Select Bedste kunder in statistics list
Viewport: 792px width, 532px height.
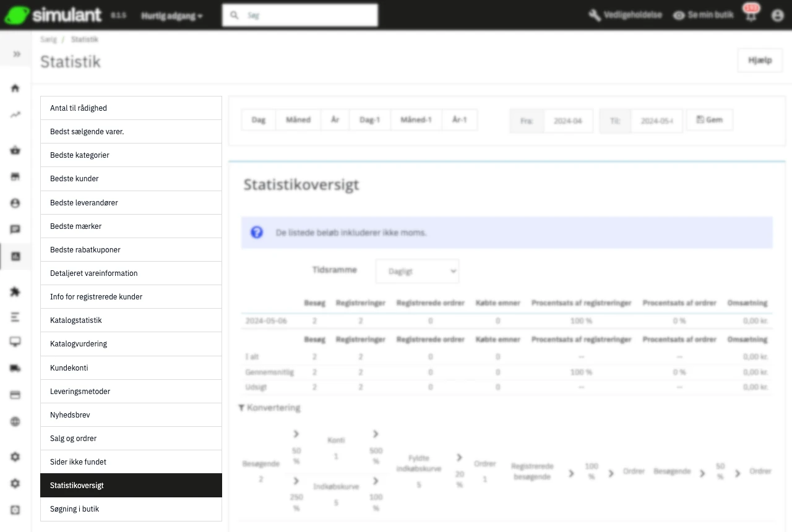[131, 179]
